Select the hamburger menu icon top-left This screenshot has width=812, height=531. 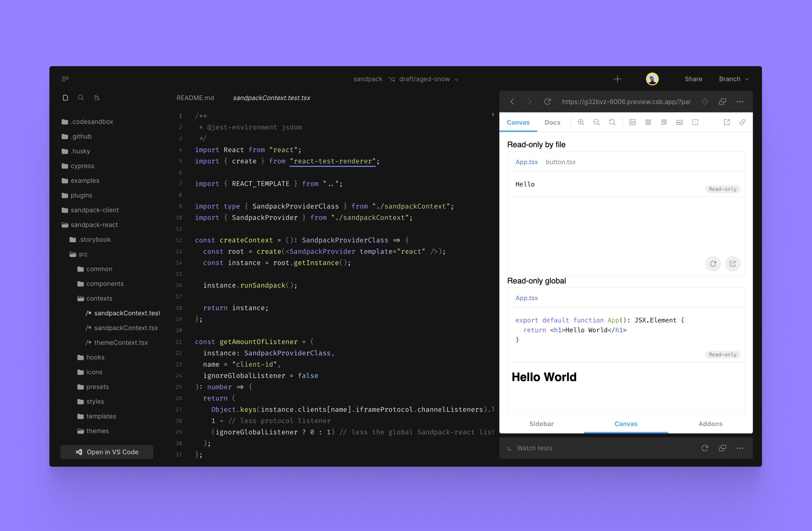coord(65,79)
